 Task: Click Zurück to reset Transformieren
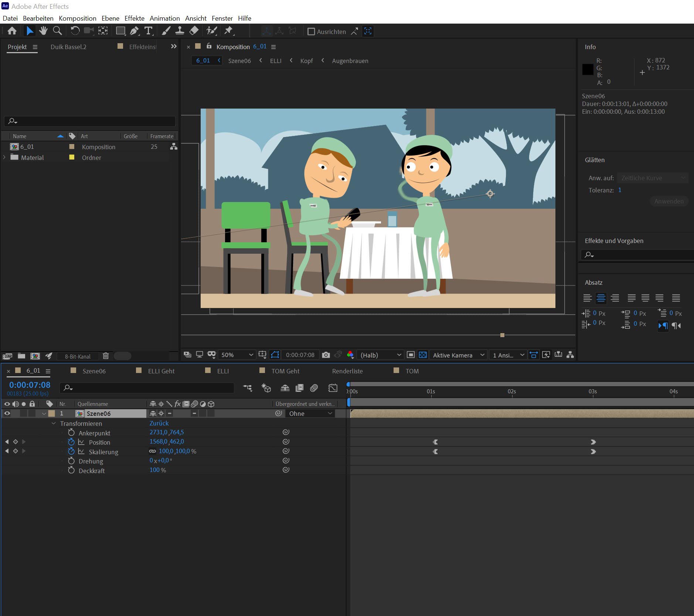(159, 423)
